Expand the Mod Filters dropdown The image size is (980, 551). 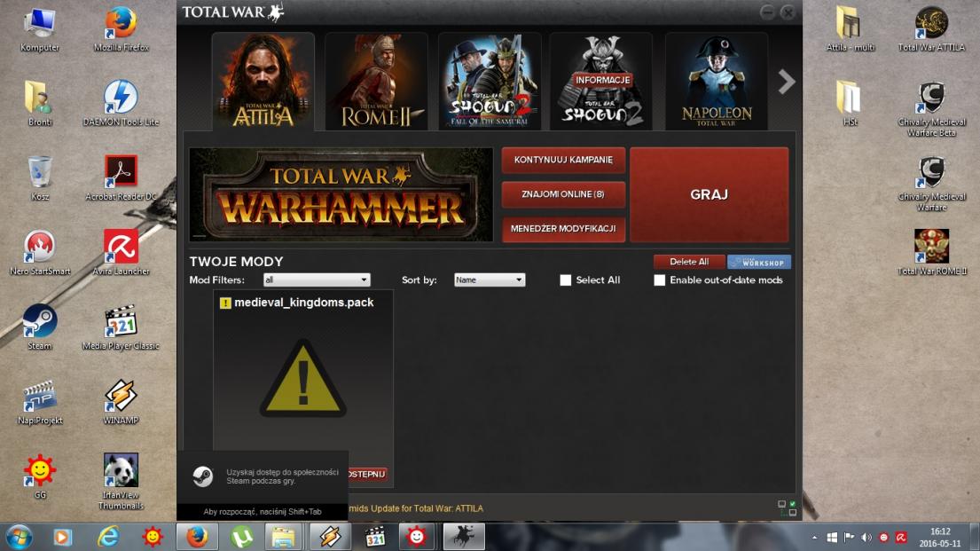317,279
